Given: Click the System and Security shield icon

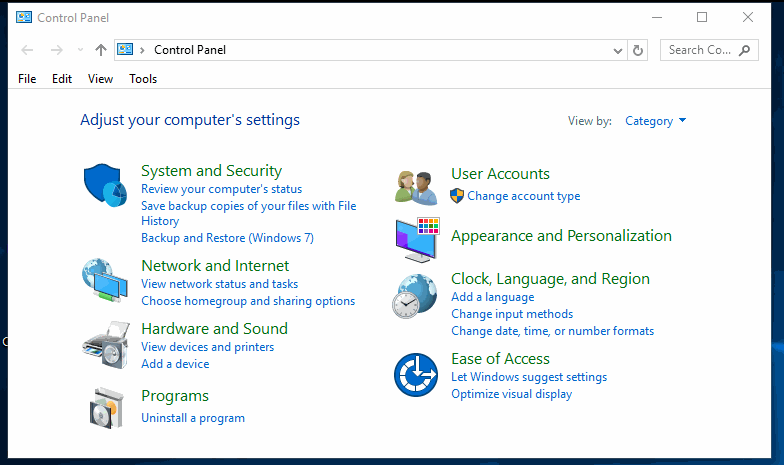Looking at the screenshot, I should (105, 185).
